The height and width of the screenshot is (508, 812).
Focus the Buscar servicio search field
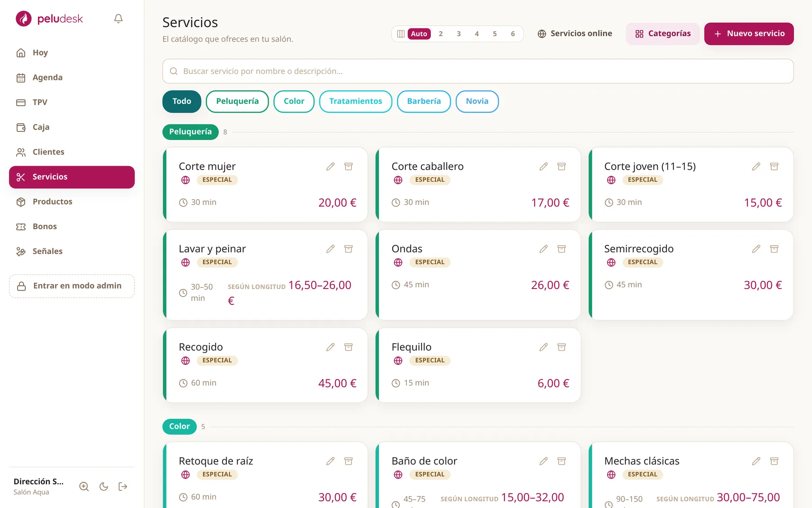click(x=478, y=71)
